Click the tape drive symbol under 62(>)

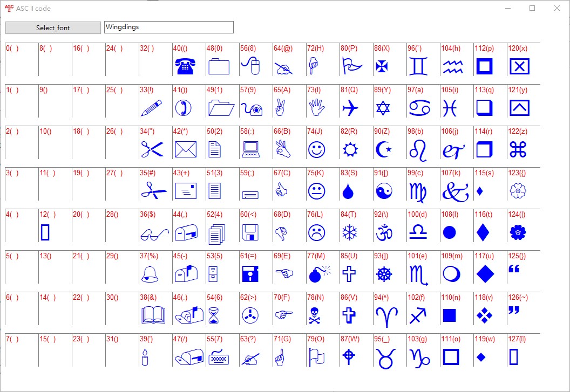click(250, 316)
